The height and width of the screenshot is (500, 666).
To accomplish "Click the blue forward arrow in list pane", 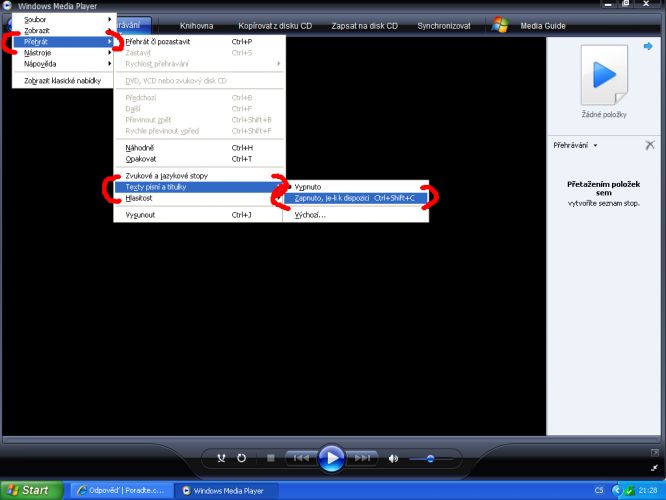I will pos(648,46).
